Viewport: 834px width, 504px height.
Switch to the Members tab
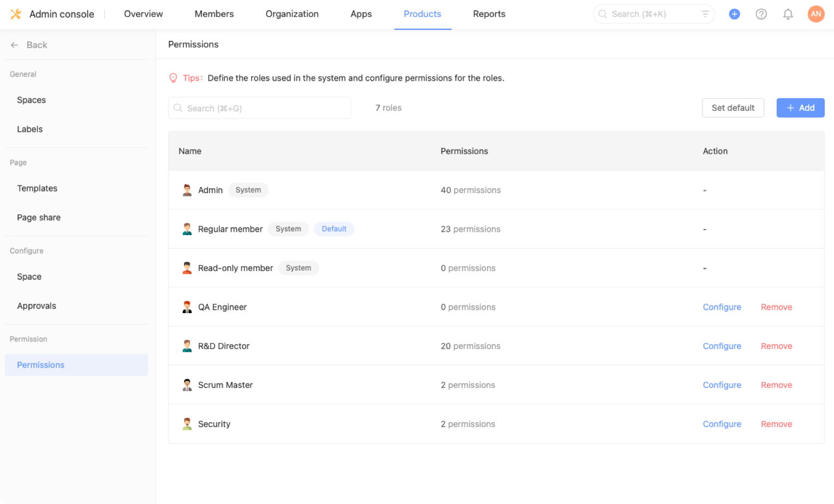point(214,14)
